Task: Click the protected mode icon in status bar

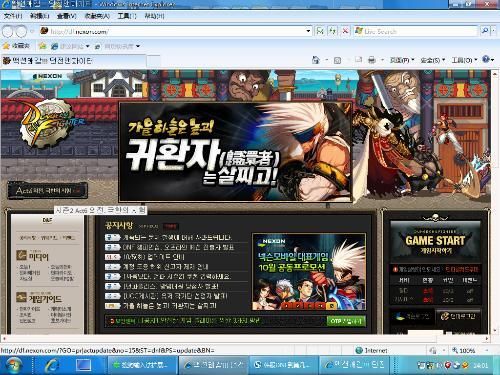Action: (x=433, y=350)
